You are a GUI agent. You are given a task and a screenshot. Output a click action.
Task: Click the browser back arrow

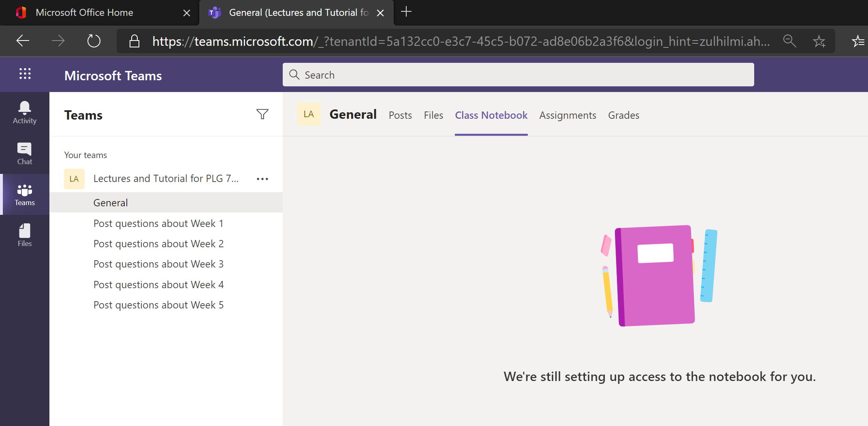pyautogui.click(x=23, y=41)
